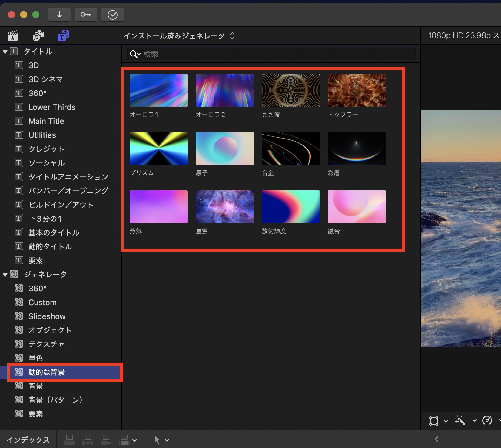
Task: Click the transform tool icon in viewer
Action: pyautogui.click(x=433, y=421)
